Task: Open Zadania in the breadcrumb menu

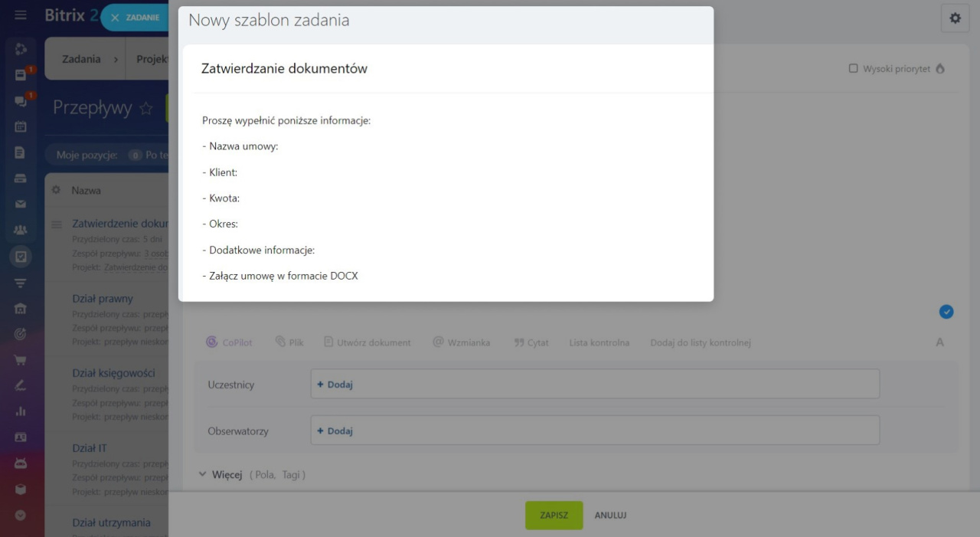Action: [x=81, y=59]
